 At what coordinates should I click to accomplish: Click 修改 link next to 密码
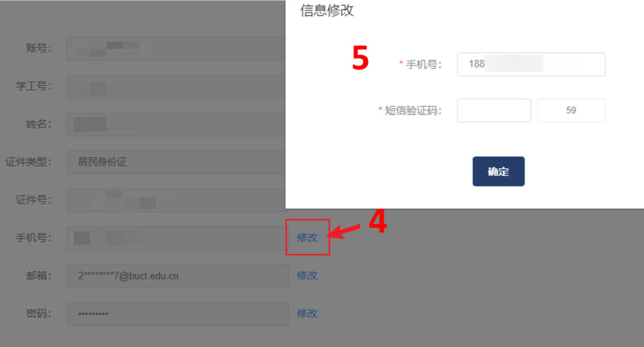pyautogui.click(x=307, y=314)
